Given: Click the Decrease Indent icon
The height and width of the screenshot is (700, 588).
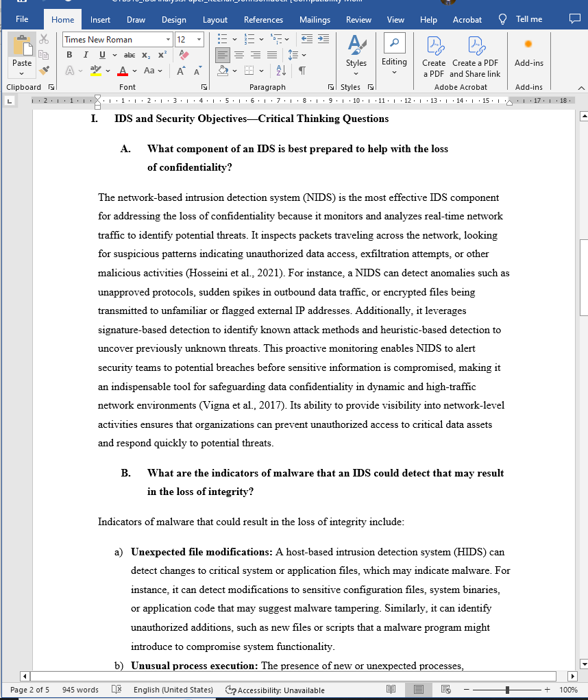Looking at the screenshot, I should 307,39.
